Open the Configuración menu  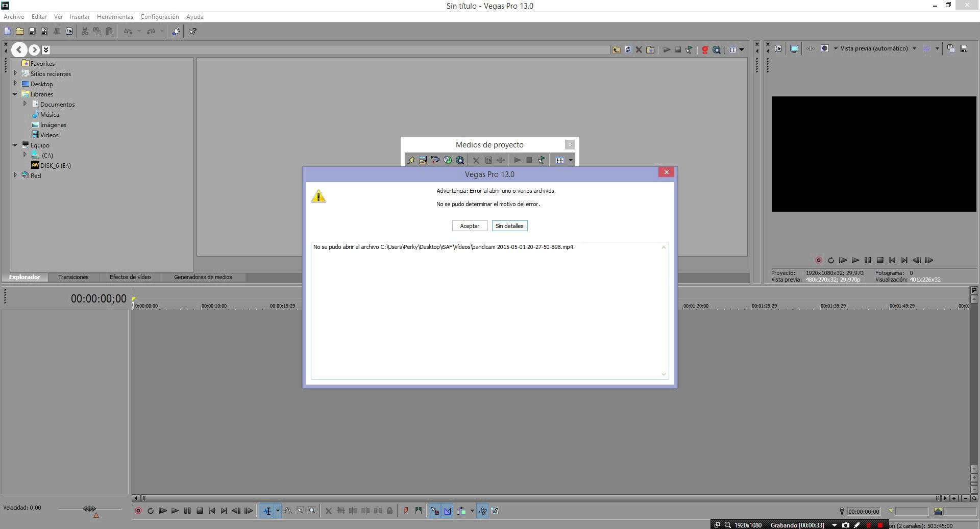tap(160, 17)
